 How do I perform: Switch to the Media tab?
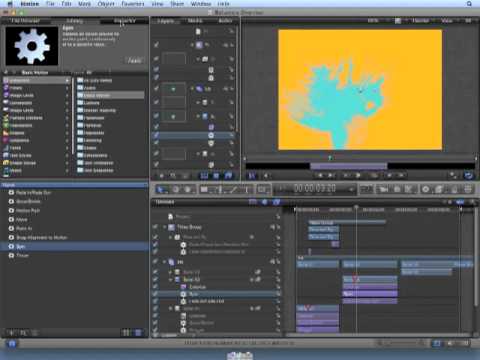click(x=195, y=21)
